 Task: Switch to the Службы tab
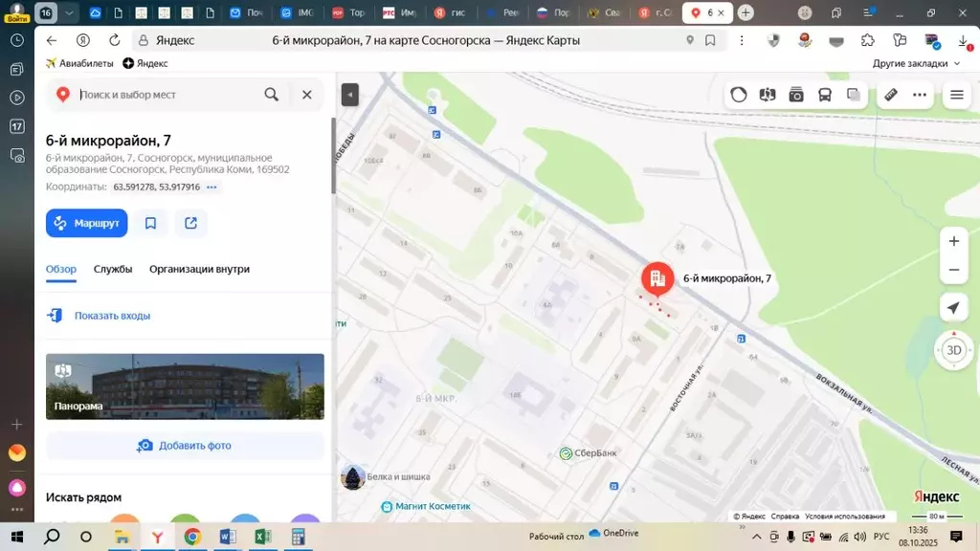tap(114, 269)
